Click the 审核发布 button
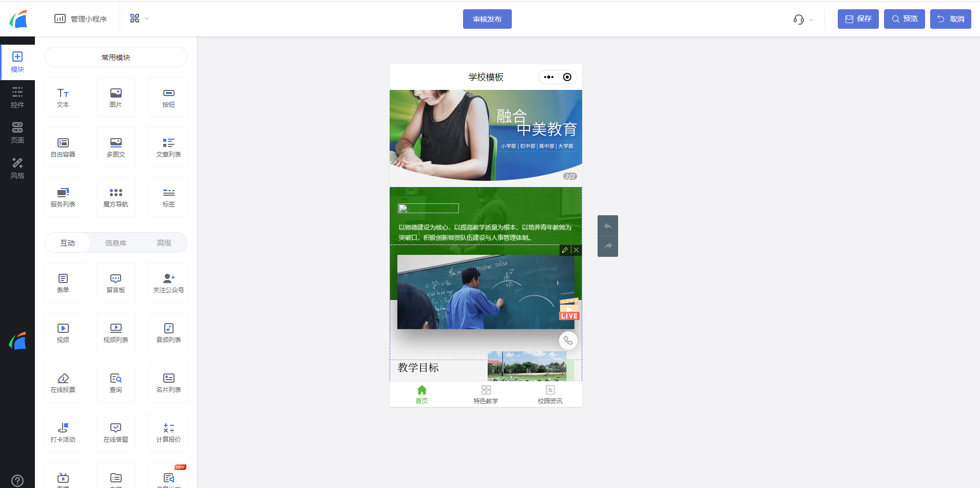The image size is (980, 488). [487, 19]
